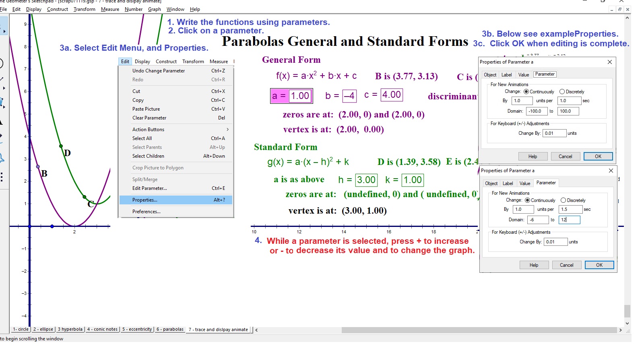Select Discretely radio in lower Properties dialog
644x346 pixels.
click(563, 200)
